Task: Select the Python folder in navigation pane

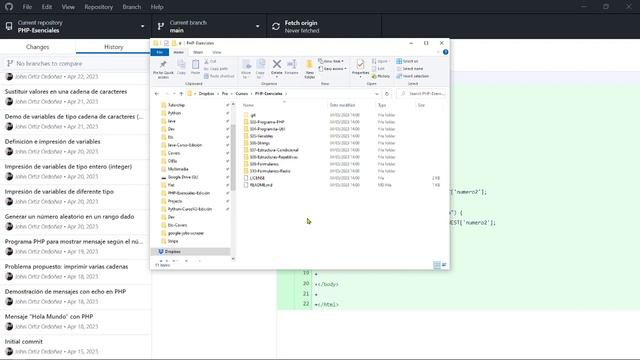Action: tap(174, 113)
